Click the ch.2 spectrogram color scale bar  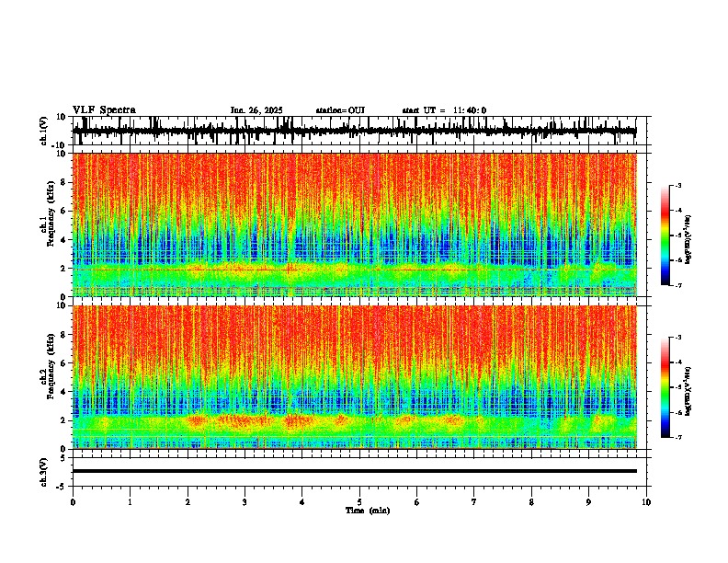[665, 387]
